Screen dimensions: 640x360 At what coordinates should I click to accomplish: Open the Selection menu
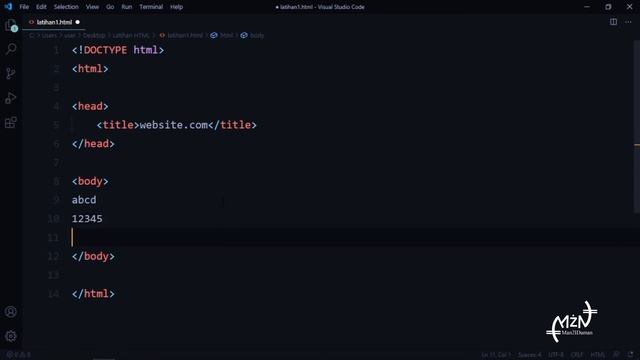coord(66,7)
